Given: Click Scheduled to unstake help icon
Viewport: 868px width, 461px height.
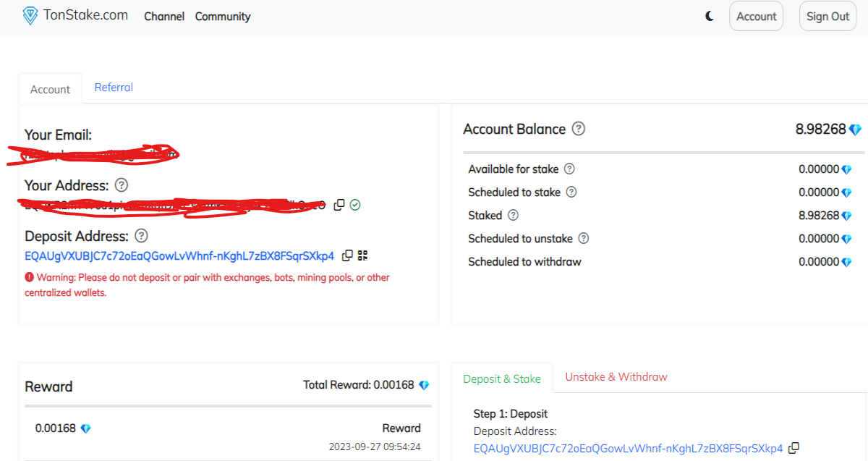Looking at the screenshot, I should click(584, 238).
